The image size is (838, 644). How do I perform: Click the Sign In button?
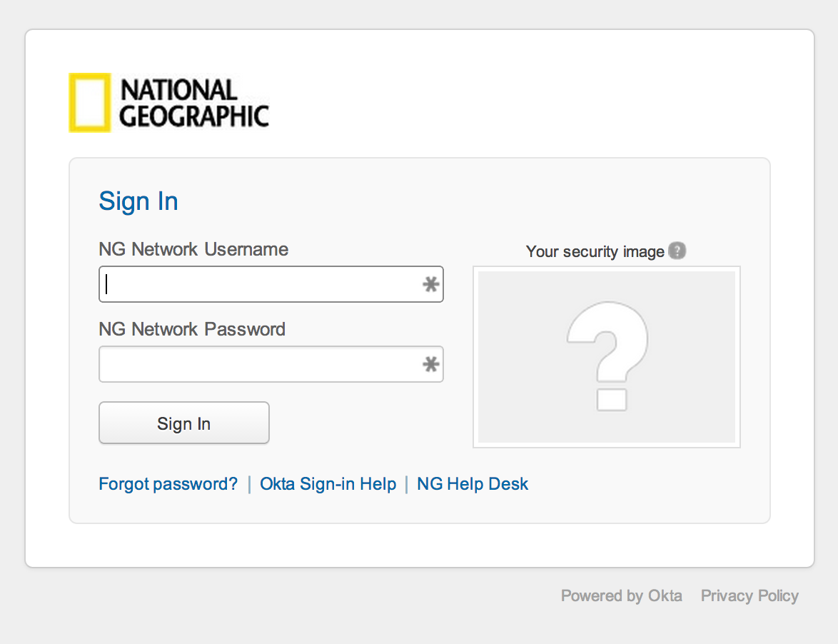pos(184,423)
